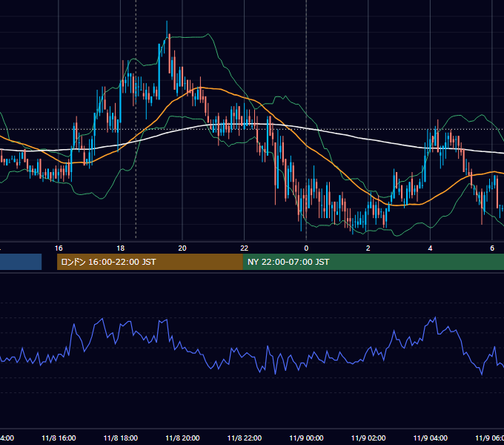Click the 11/8 20:00 time label
Viewport: 504px width, 445px height.
(x=182, y=438)
